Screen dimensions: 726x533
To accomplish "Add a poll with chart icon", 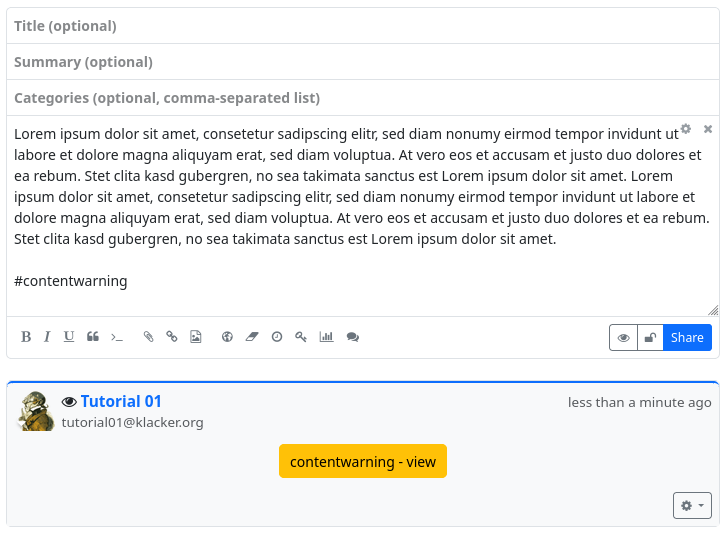I will pos(326,337).
